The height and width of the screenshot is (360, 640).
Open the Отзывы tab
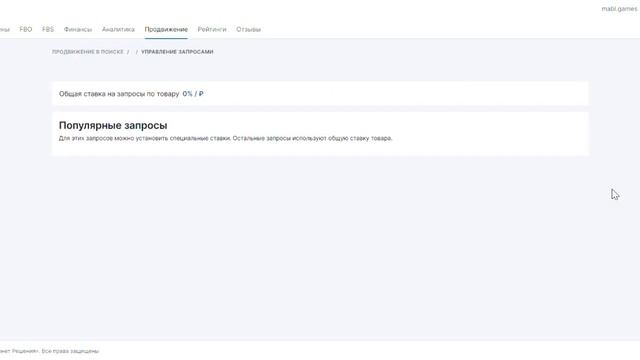pos(248,29)
